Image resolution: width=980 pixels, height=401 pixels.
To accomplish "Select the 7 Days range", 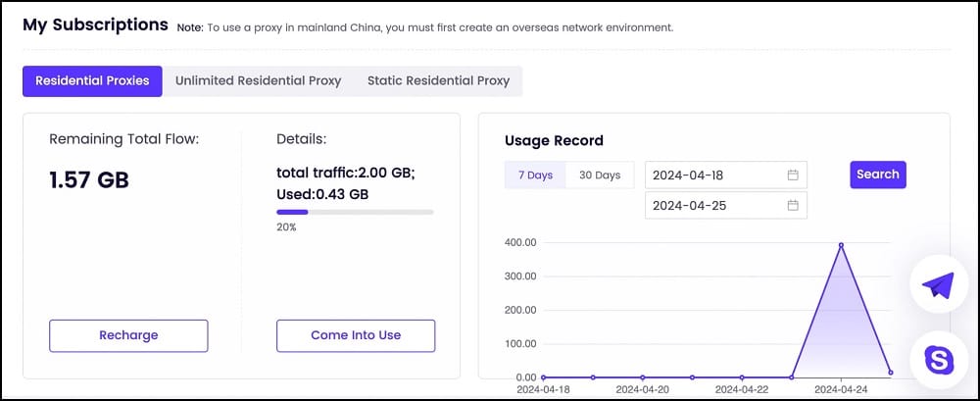I will (x=536, y=175).
